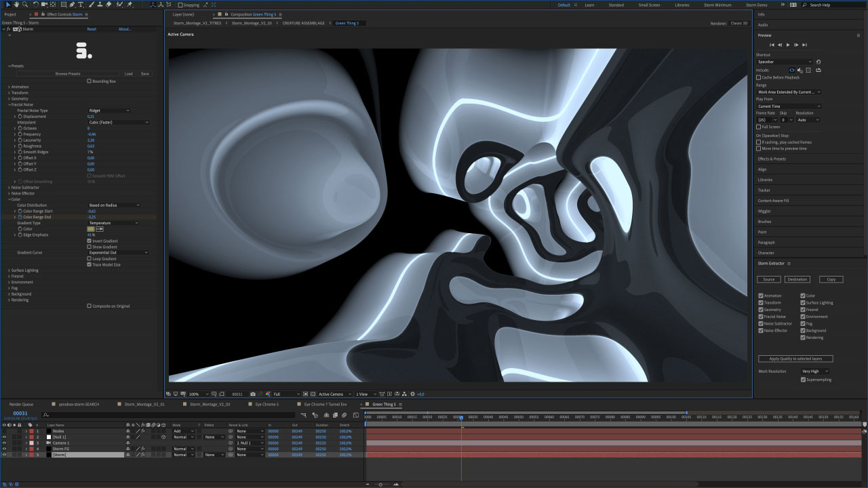868x488 pixels.
Task: Toggle Composite on Original checkbox
Action: tap(90, 306)
